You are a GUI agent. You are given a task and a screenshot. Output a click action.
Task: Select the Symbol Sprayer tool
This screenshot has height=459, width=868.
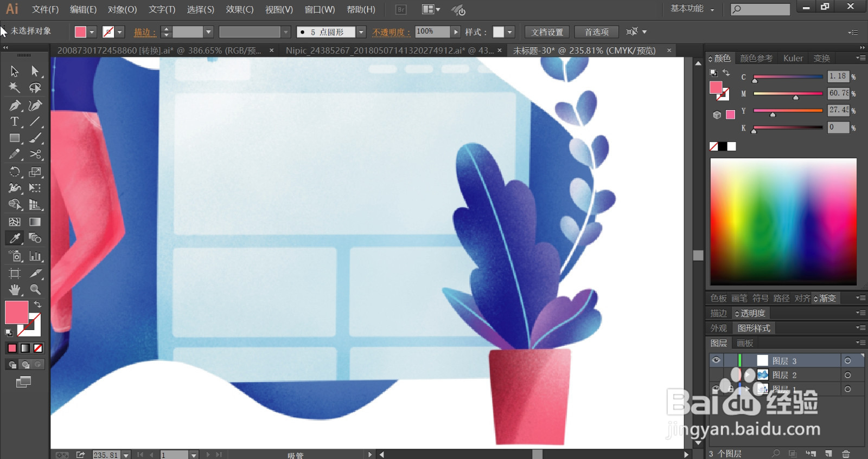[15, 256]
